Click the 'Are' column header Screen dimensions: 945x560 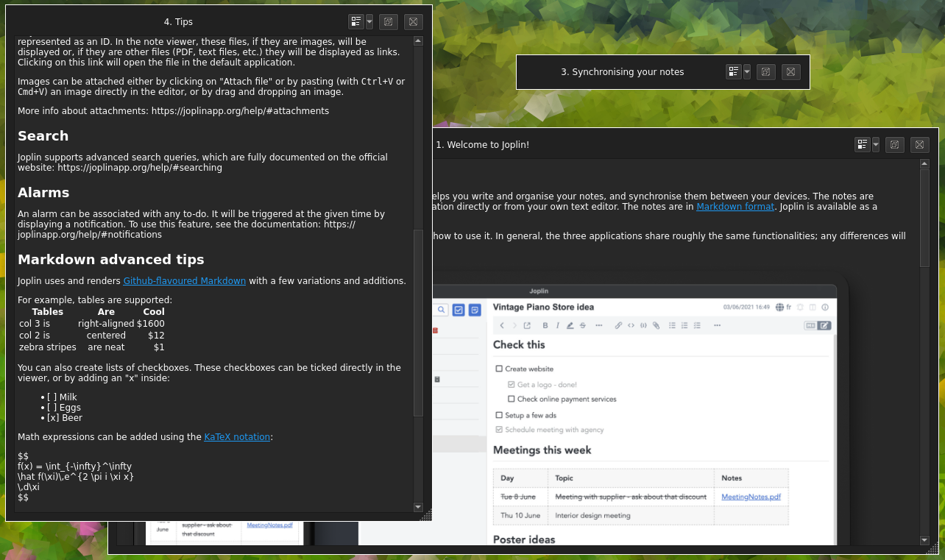tap(106, 312)
